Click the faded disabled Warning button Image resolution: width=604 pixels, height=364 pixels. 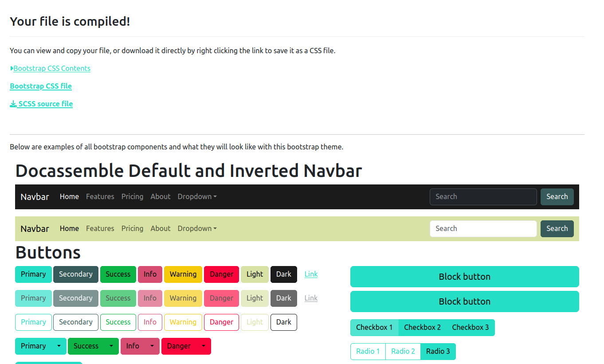point(183,298)
